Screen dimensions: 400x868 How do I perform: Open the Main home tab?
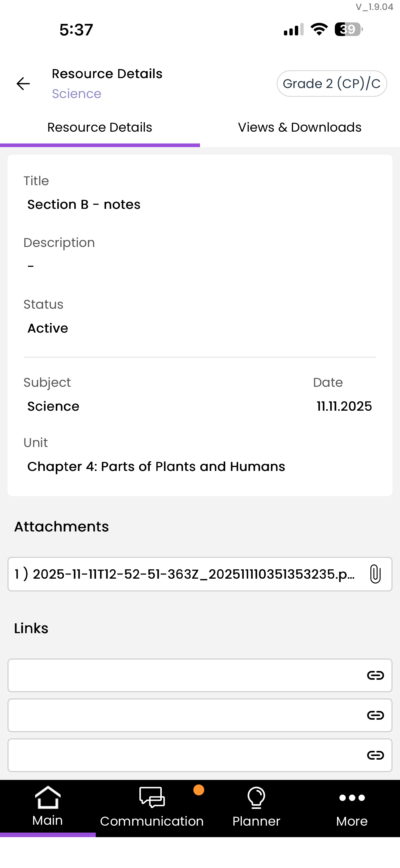click(48, 807)
